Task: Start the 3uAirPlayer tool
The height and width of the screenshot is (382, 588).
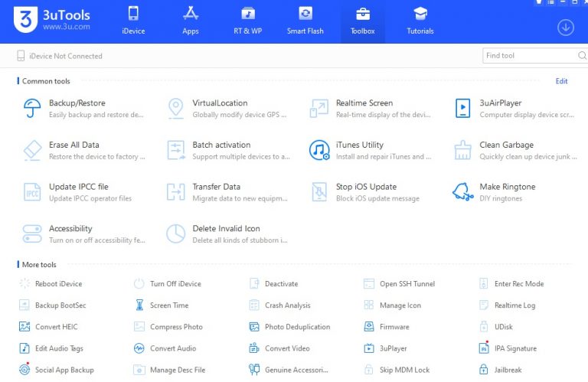Action: (x=462, y=108)
